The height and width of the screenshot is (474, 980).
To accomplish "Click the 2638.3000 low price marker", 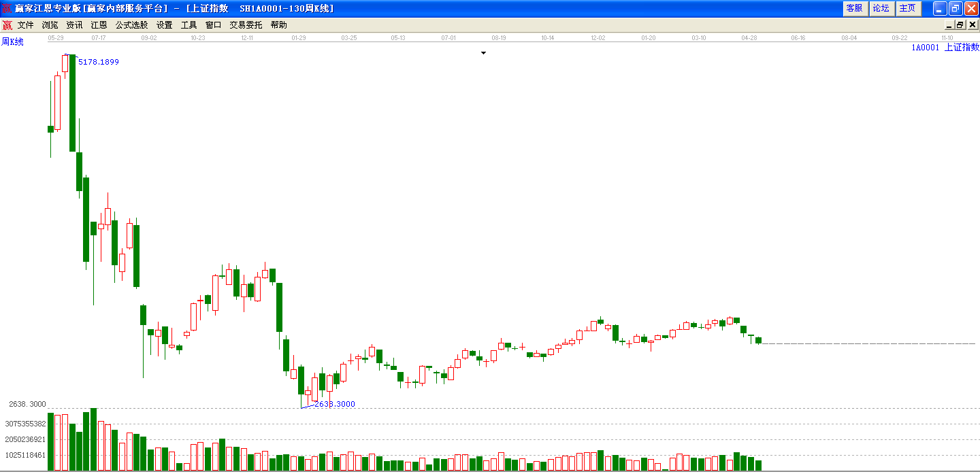I will click(335, 404).
